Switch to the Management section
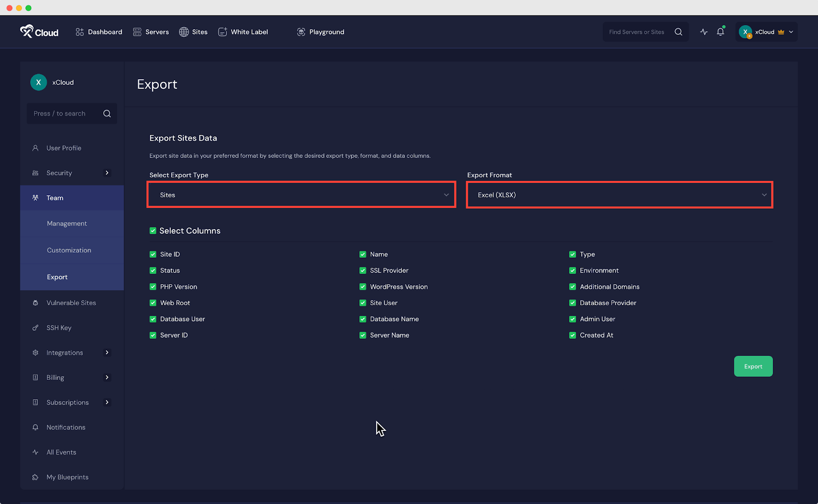 pos(66,223)
